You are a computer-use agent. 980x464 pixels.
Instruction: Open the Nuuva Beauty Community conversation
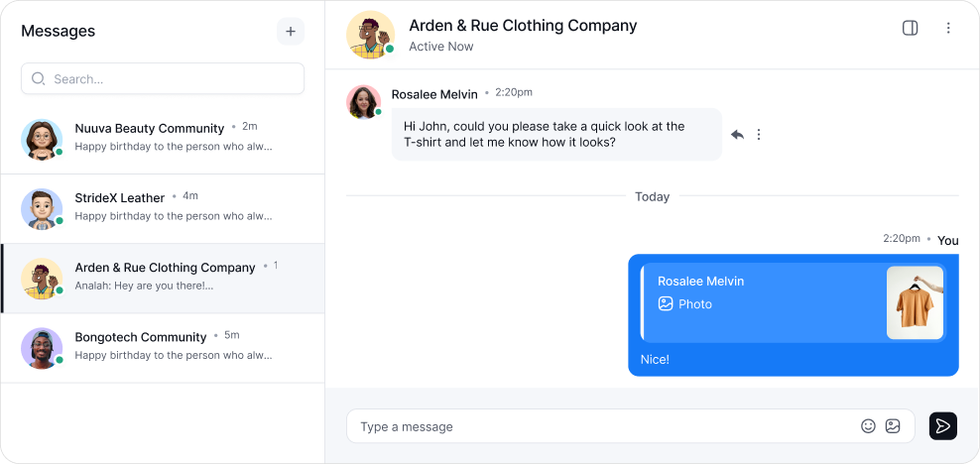[x=163, y=139]
